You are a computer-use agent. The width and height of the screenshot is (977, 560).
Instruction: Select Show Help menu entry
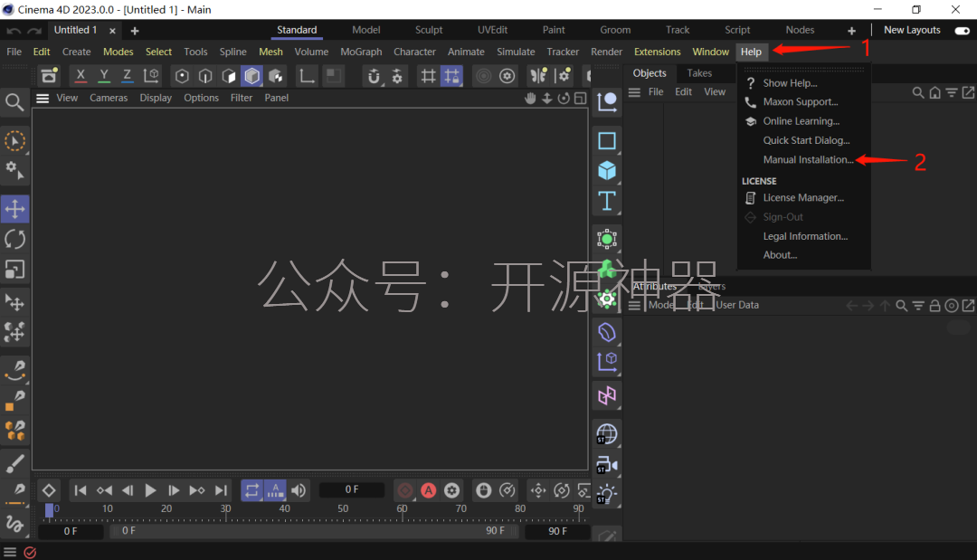790,83
